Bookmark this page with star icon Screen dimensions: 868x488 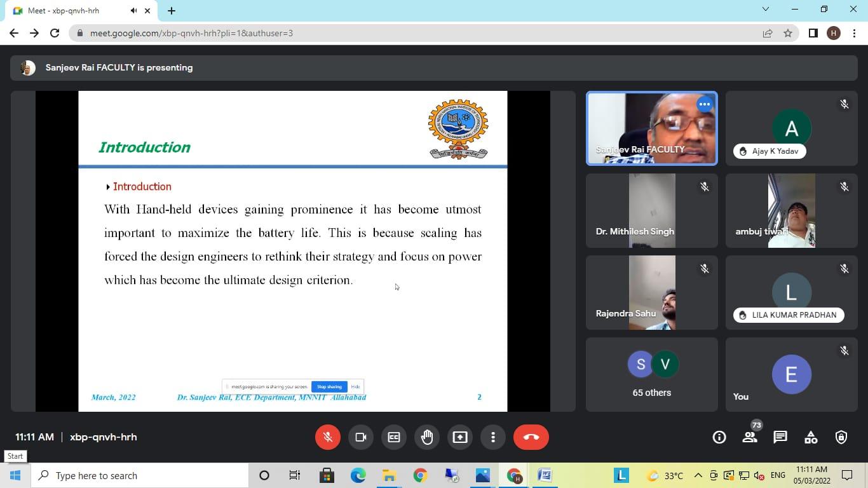click(788, 33)
